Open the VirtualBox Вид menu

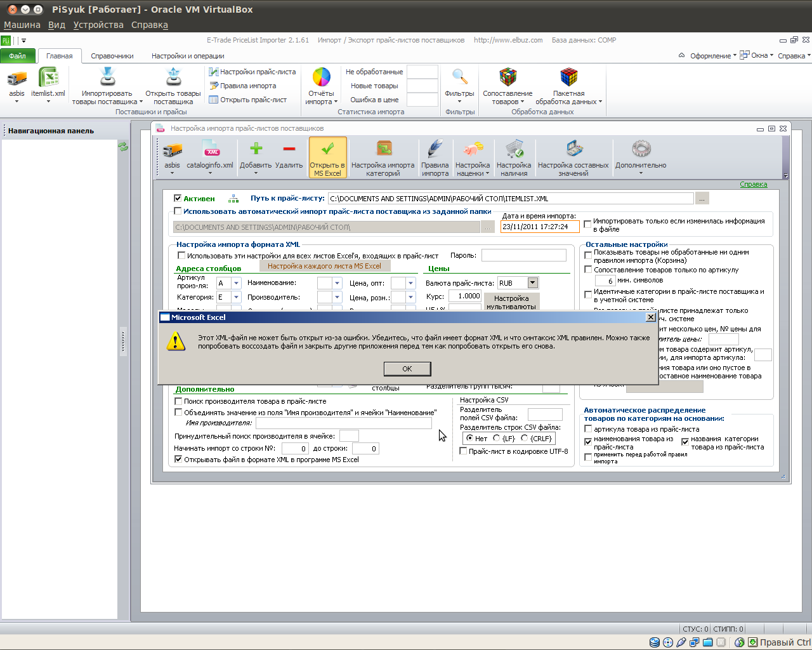tap(56, 25)
